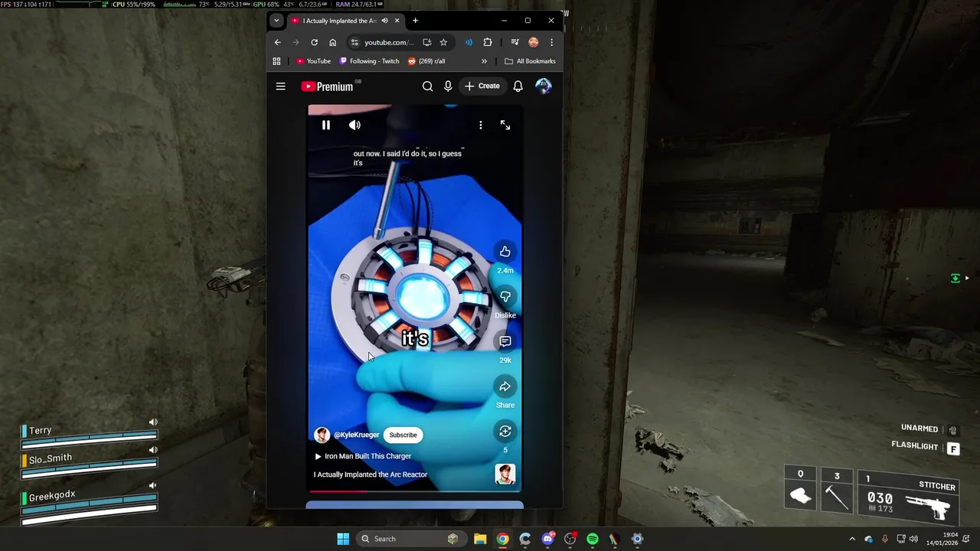Open Spotify from the taskbar
Viewport: 980px width, 551px height.
[593, 539]
